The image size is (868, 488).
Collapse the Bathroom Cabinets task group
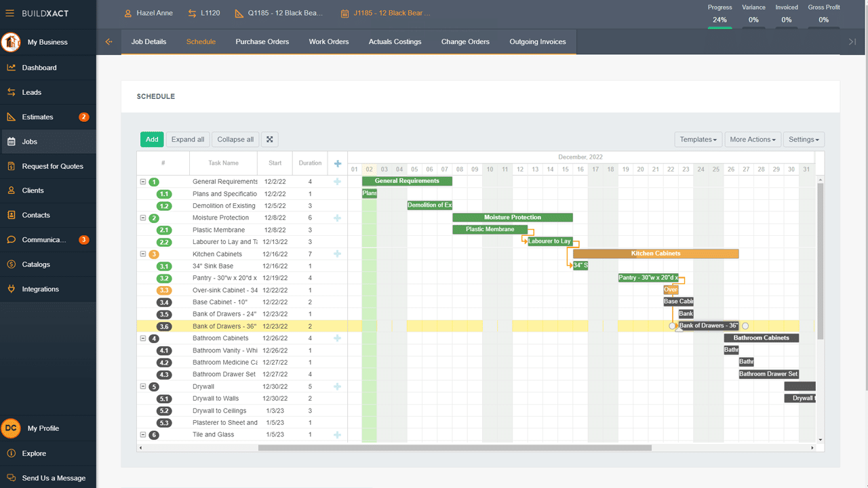coord(143,338)
